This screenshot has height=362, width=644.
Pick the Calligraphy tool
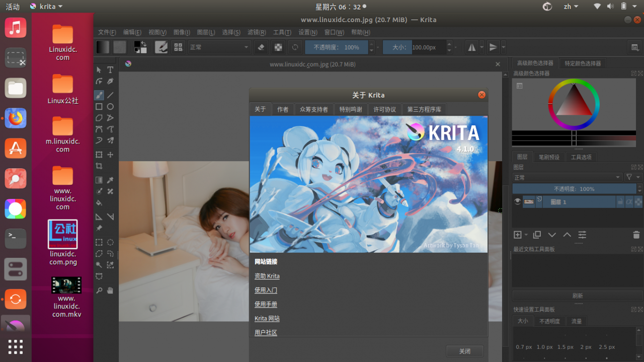click(110, 81)
